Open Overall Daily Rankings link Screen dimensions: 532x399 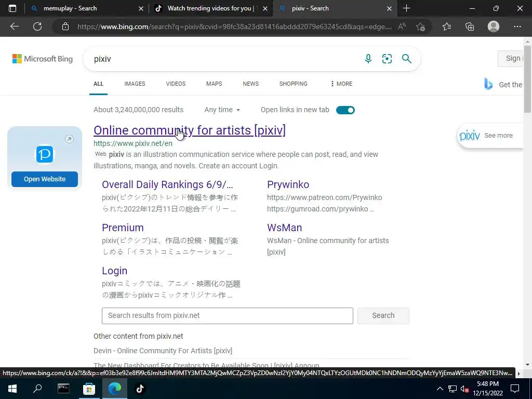point(167,184)
